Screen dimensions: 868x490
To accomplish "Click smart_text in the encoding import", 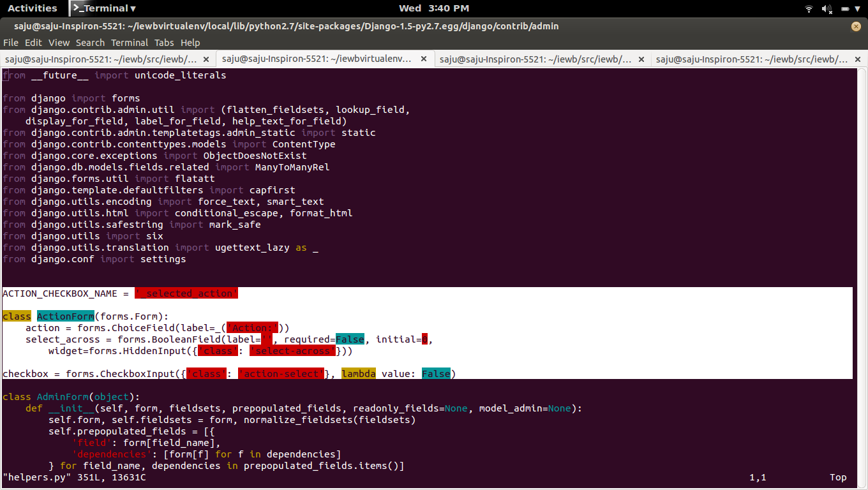I will pyautogui.click(x=296, y=202).
